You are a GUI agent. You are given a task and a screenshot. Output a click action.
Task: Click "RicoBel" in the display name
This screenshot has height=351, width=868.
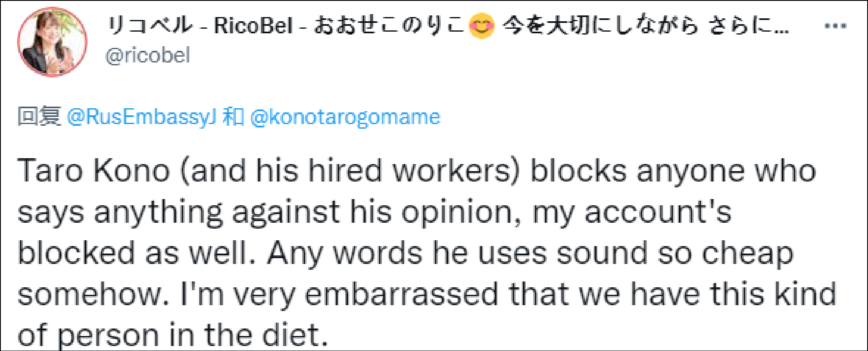tap(253, 26)
